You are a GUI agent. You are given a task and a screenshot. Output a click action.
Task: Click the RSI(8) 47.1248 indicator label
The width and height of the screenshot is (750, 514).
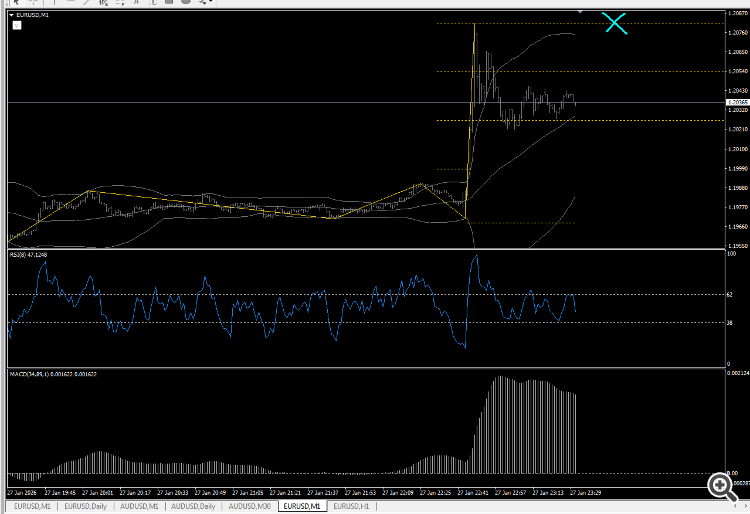(x=28, y=255)
